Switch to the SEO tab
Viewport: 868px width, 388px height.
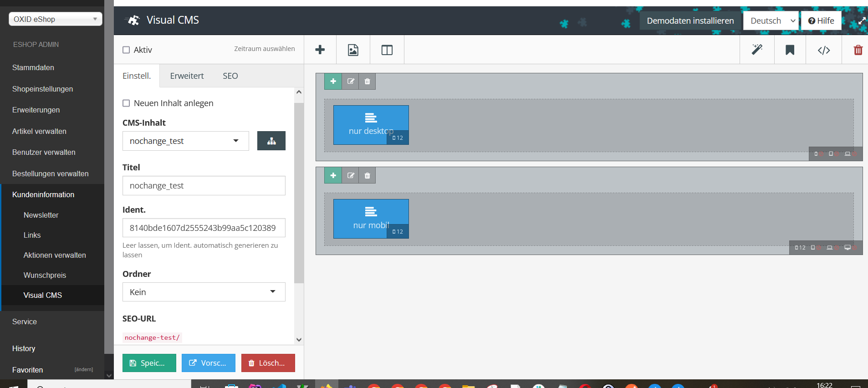(x=230, y=76)
